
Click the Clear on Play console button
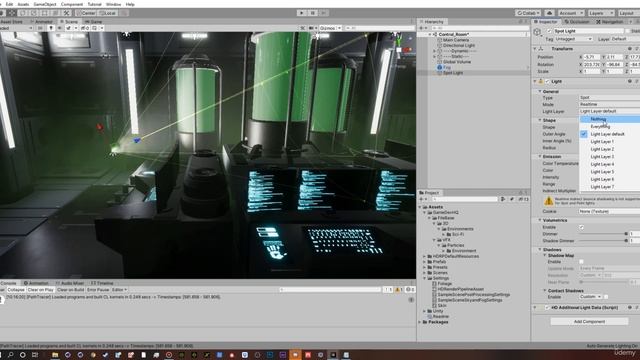40,289
